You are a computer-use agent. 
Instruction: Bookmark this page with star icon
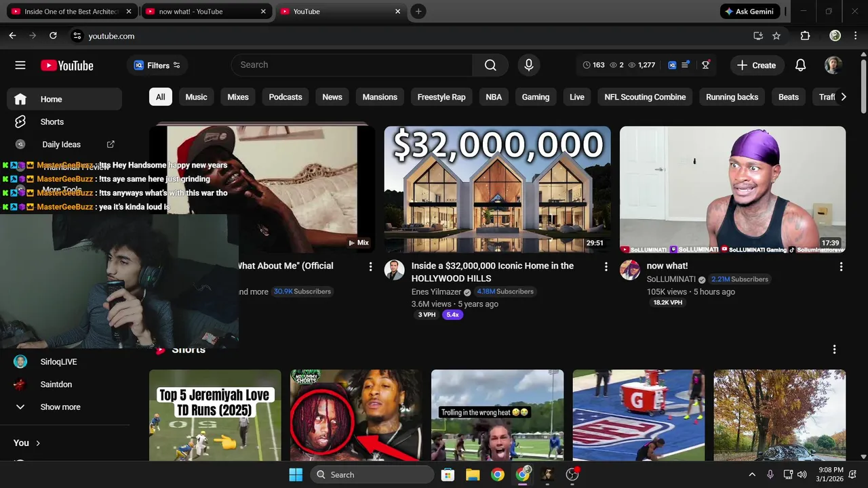[x=776, y=36]
